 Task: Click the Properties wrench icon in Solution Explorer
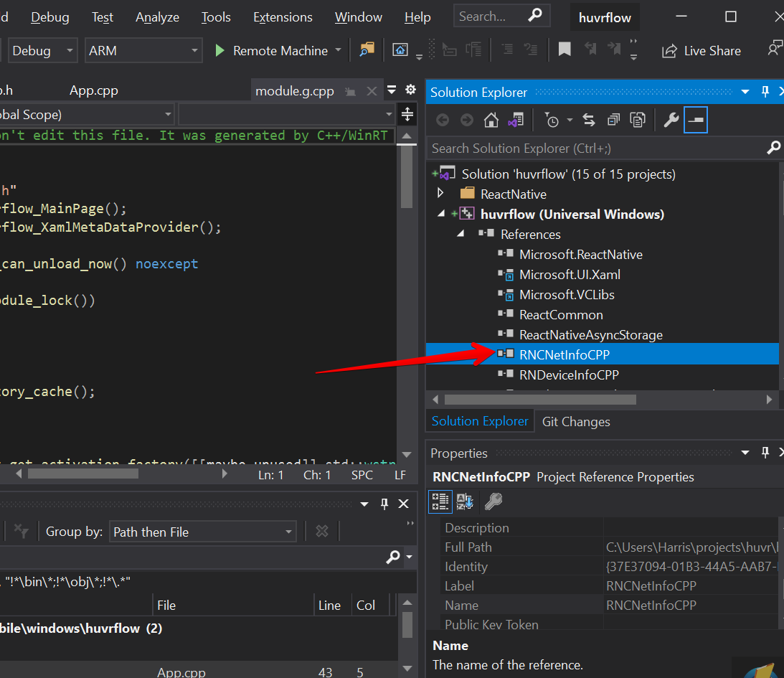pos(671,120)
